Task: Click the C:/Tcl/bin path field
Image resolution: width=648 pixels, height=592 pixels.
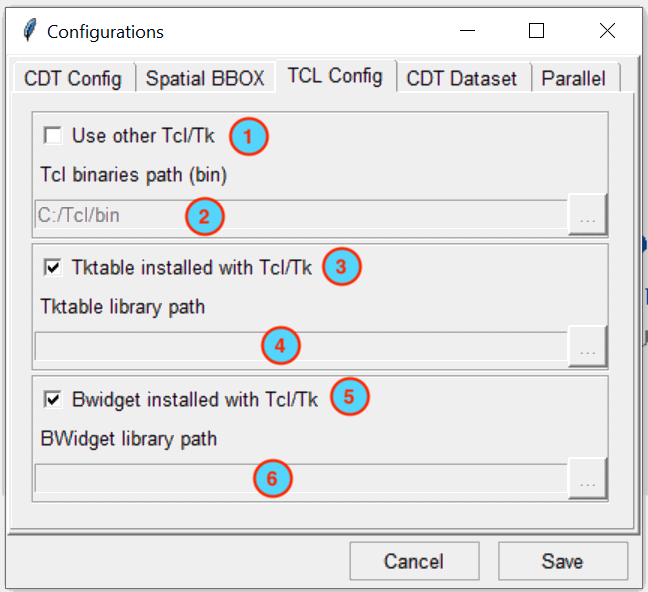Action: pyautogui.click(x=301, y=215)
